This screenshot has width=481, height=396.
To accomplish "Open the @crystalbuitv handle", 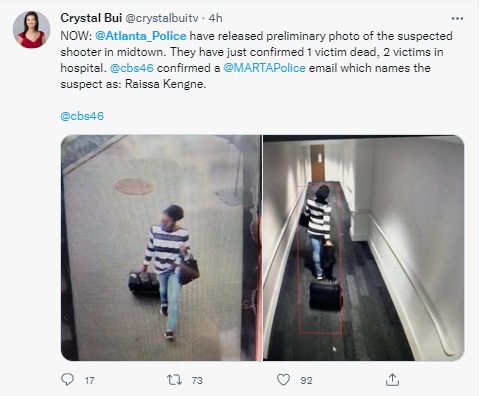I will pos(162,18).
